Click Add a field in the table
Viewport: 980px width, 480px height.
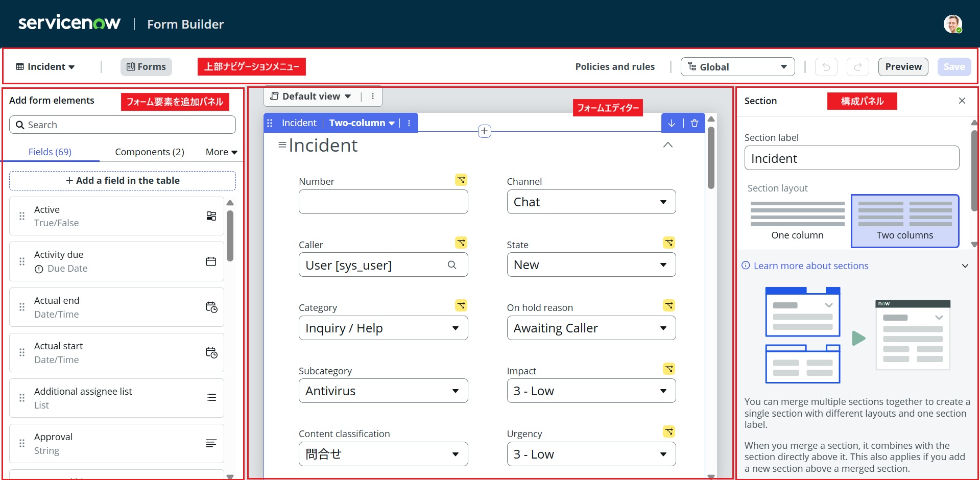coord(123,181)
